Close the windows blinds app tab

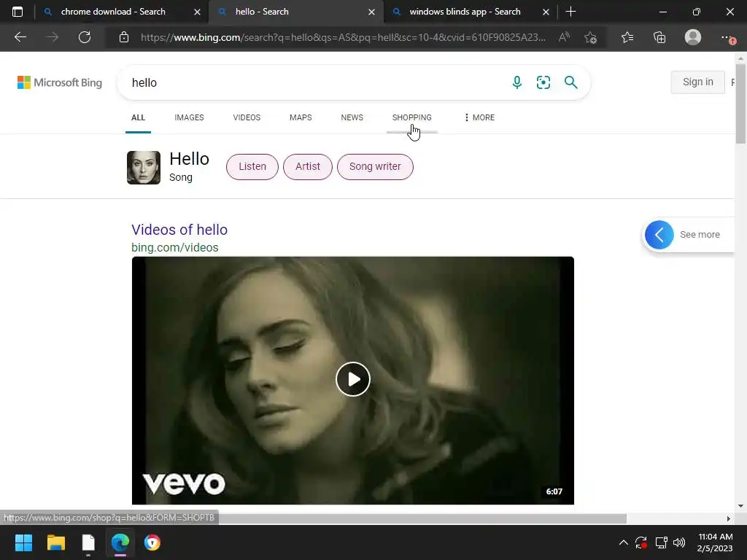[546, 12]
